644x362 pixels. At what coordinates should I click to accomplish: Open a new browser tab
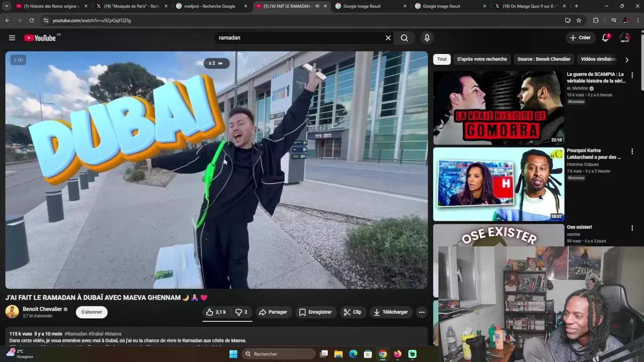tap(576, 6)
